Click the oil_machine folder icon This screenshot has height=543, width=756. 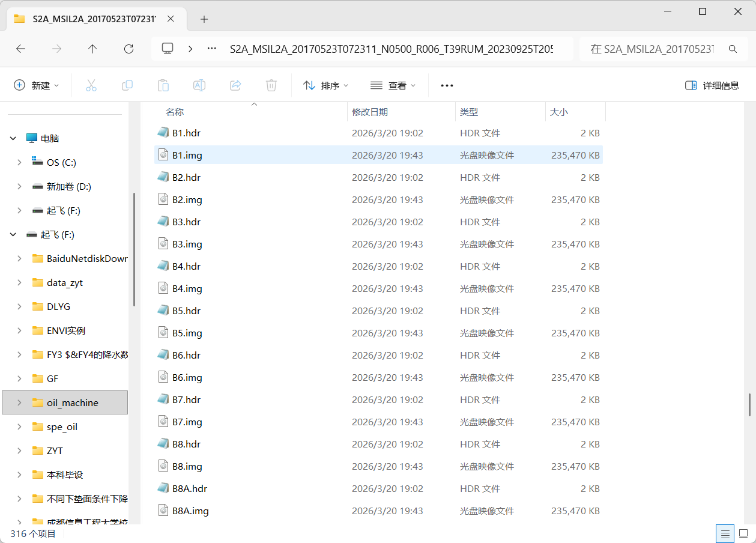(x=38, y=402)
